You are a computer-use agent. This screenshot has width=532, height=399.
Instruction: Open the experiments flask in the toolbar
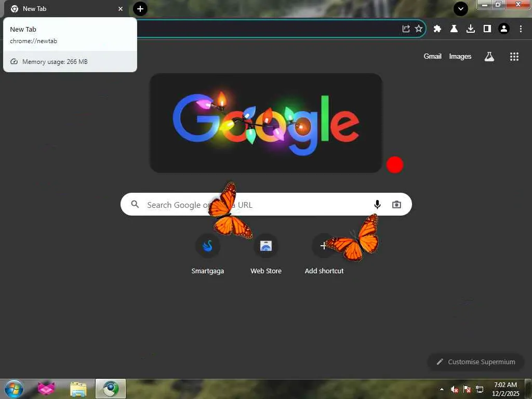tap(454, 29)
